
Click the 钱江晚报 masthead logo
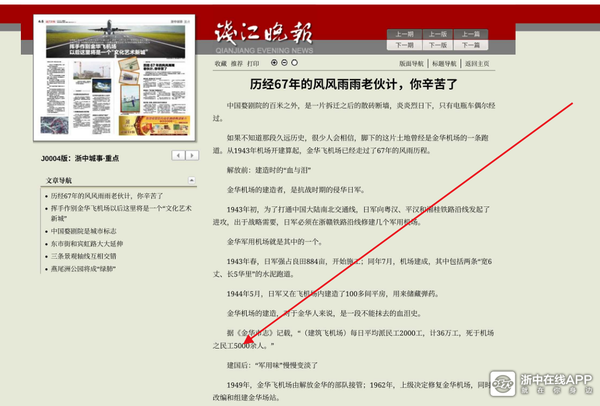pyautogui.click(x=264, y=37)
